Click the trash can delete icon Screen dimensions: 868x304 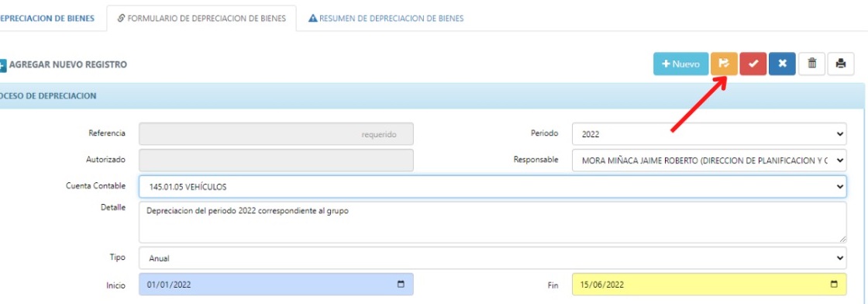tap(812, 64)
